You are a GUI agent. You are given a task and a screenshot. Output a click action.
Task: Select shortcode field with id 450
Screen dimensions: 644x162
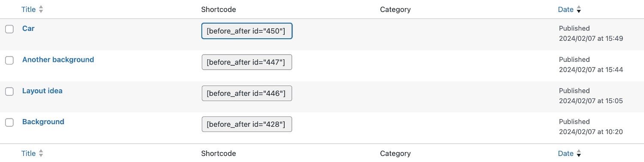click(x=247, y=31)
